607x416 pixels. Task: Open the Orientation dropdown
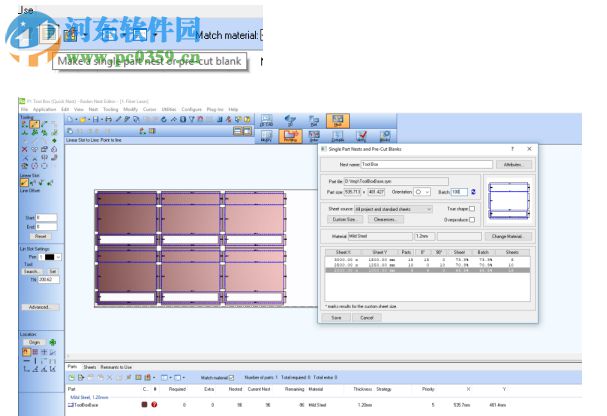point(422,192)
